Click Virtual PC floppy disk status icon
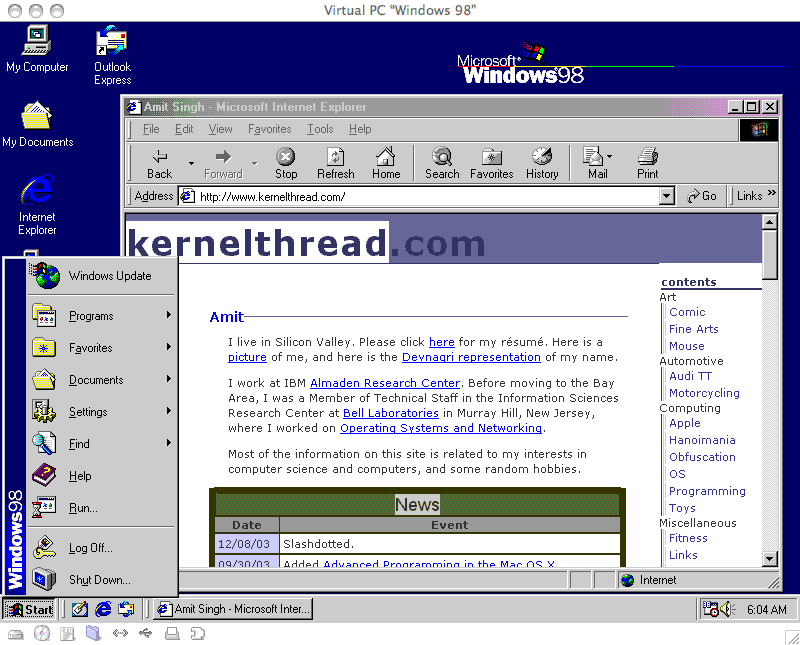The width and height of the screenshot is (800, 645). (67, 633)
